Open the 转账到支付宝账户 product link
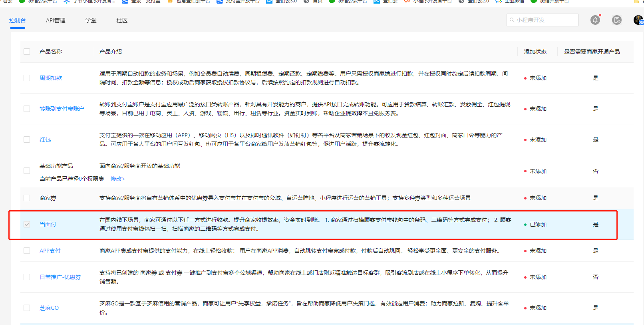 [x=62, y=109]
